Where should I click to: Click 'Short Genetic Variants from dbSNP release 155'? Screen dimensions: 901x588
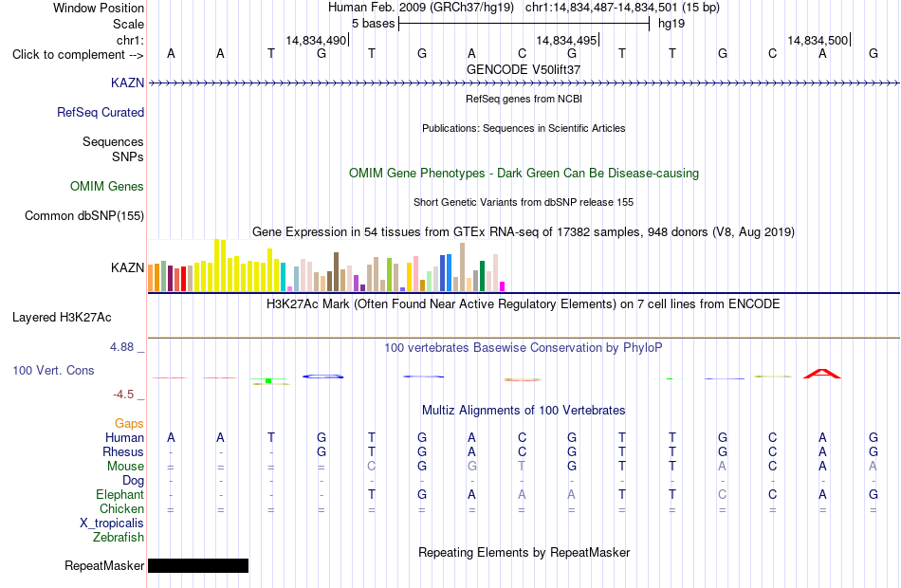pos(524,202)
